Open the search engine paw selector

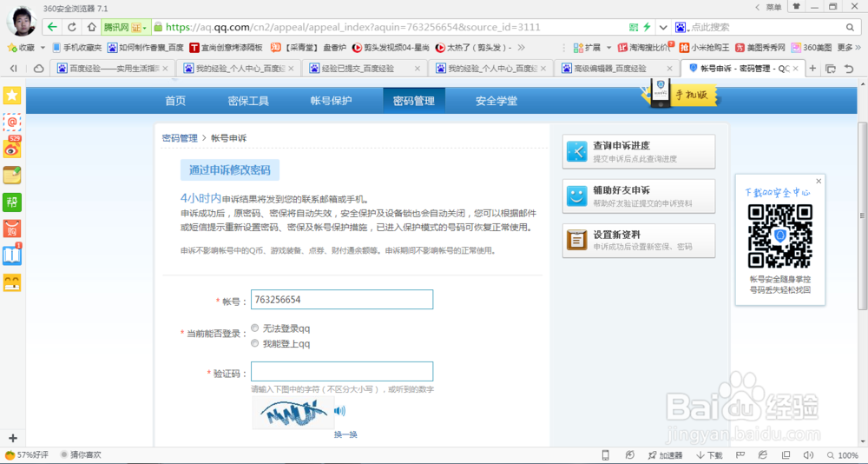[x=681, y=27]
